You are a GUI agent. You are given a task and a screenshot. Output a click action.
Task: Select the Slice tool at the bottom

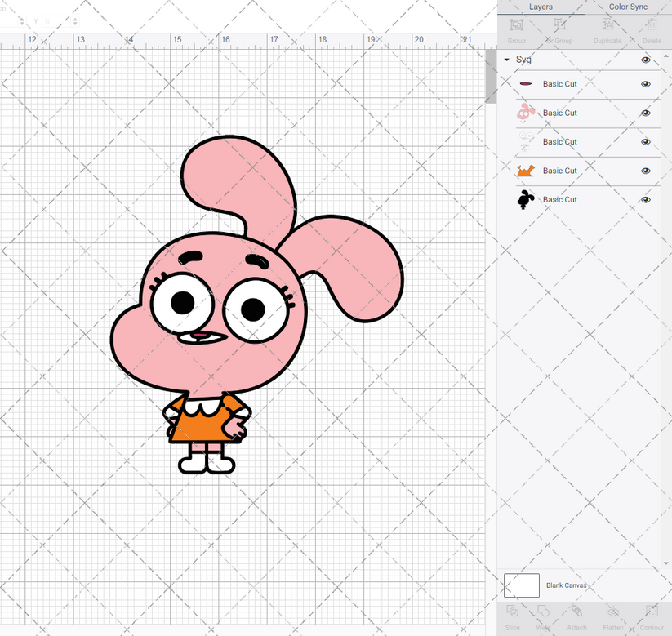click(x=513, y=614)
